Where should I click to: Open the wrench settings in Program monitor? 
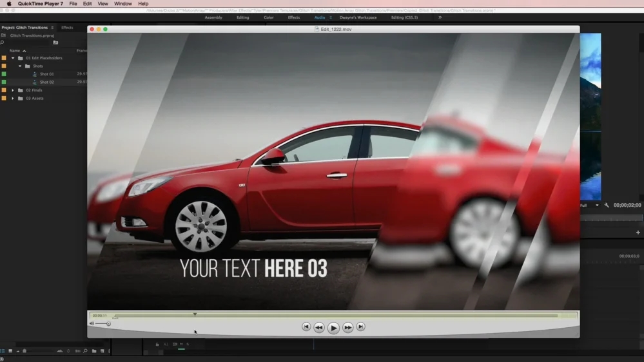(607, 205)
